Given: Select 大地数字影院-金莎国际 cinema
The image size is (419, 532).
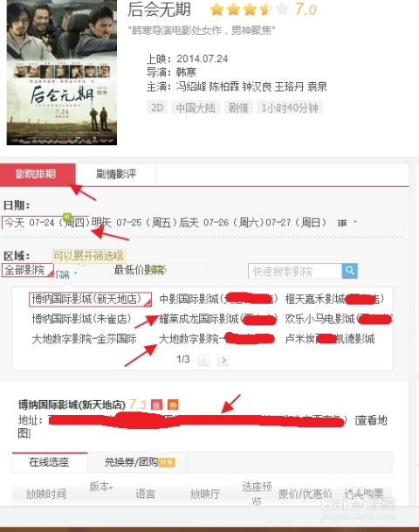Looking at the screenshot, I should pyautogui.click(x=84, y=339).
